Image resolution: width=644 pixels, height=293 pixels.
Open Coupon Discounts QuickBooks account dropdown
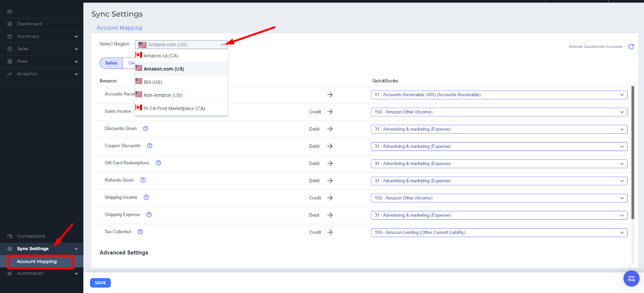click(x=499, y=146)
